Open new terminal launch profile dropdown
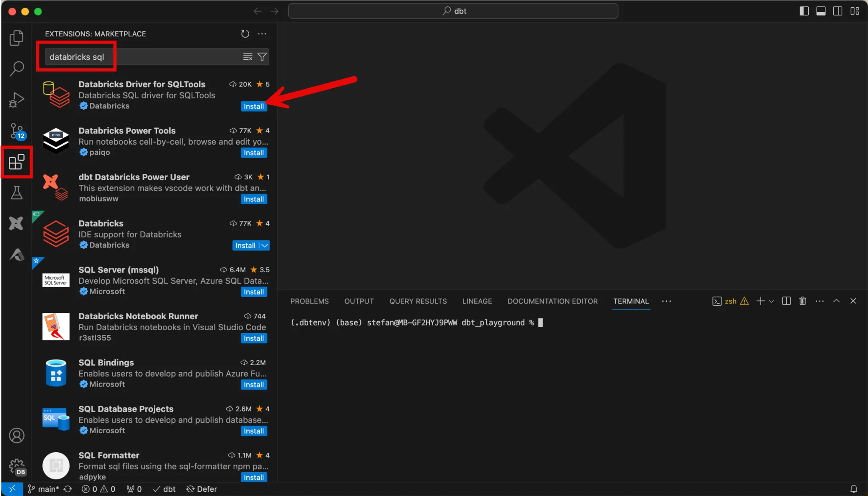Screen dimensions: 868x496 point(771,301)
